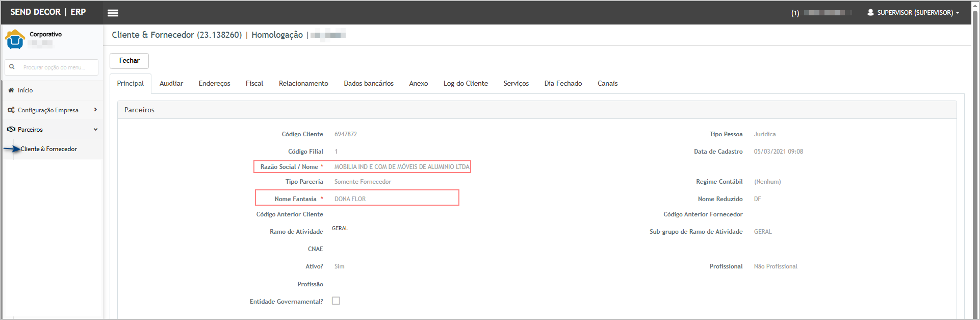Click the search magnifier icon in sidebar
The image size is (980, 320).
click(x=12, y=67)
